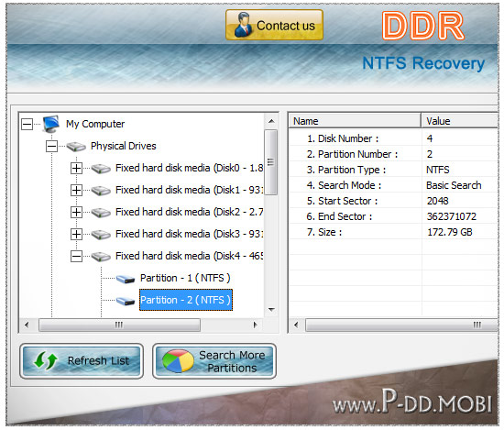Viewport: 504px width, 430px height.
Task: Click the Name column header
Action: click(x=355, y=121)
